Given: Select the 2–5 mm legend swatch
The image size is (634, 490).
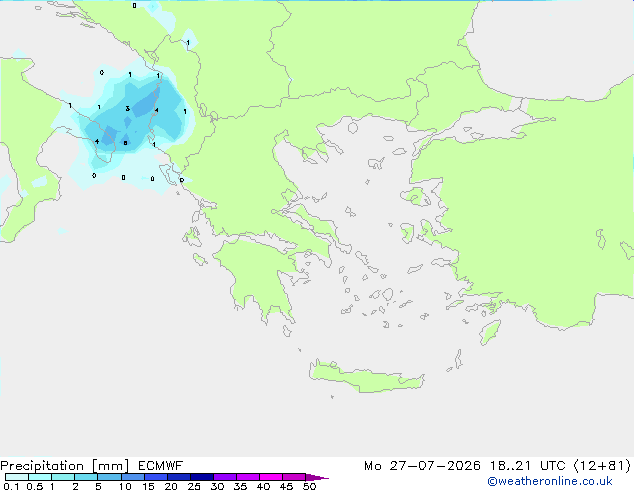Looking at the screenshot, I should (86, 477).
